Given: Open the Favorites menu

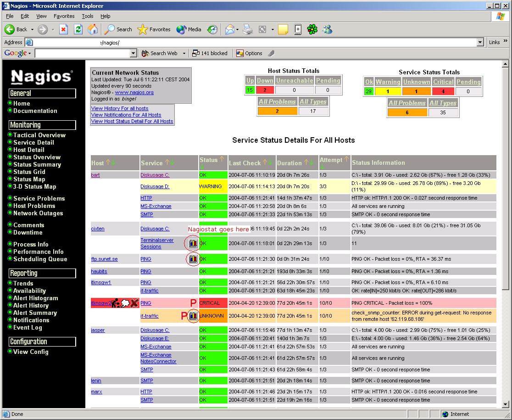Looking at the screenshot, I should click(64, 16).
